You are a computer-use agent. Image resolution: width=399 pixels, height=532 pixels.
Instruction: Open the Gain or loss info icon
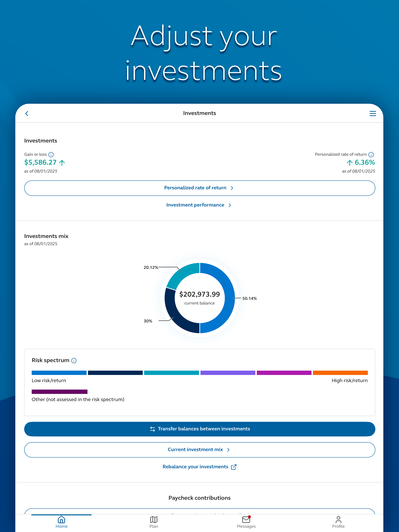click(51, 155)
